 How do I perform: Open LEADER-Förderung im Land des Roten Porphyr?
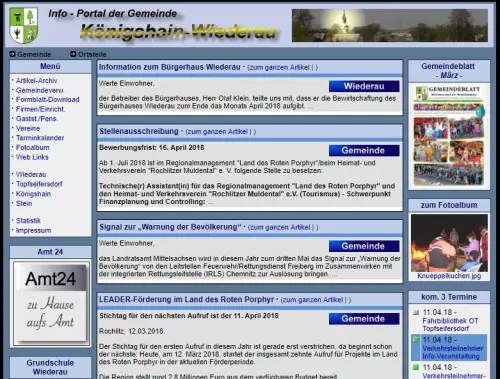186,299
